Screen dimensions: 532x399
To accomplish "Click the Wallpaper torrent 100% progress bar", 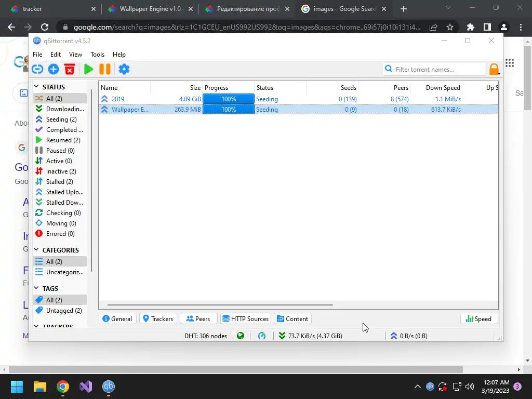I will click(x=229, y=110).
